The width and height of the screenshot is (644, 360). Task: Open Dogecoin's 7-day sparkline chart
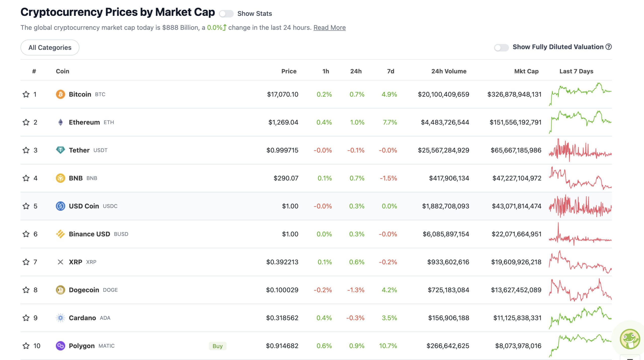tap(580, 290)
